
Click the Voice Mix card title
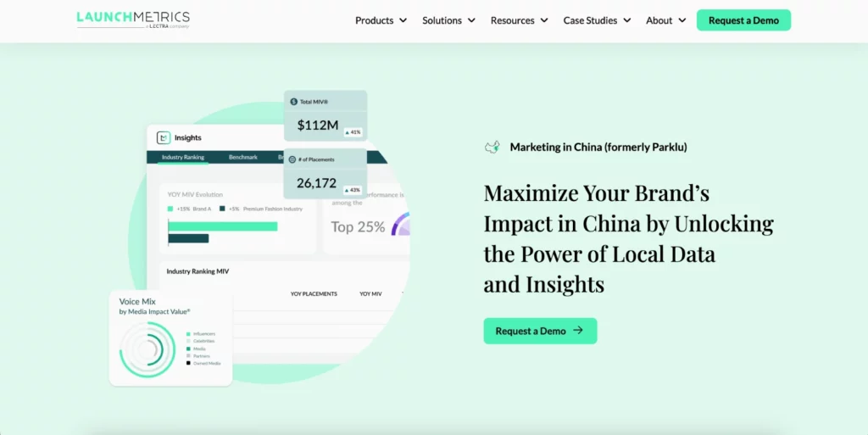pos(137,302)
